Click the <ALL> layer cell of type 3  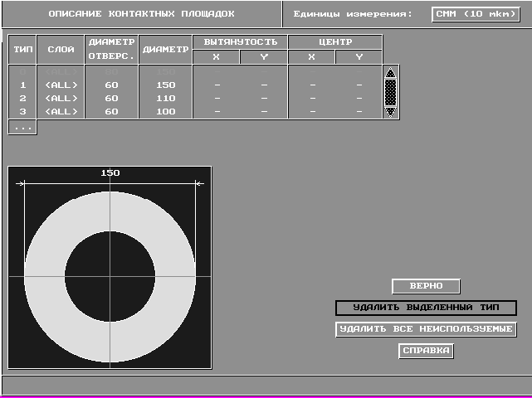[x=61, y=111]
